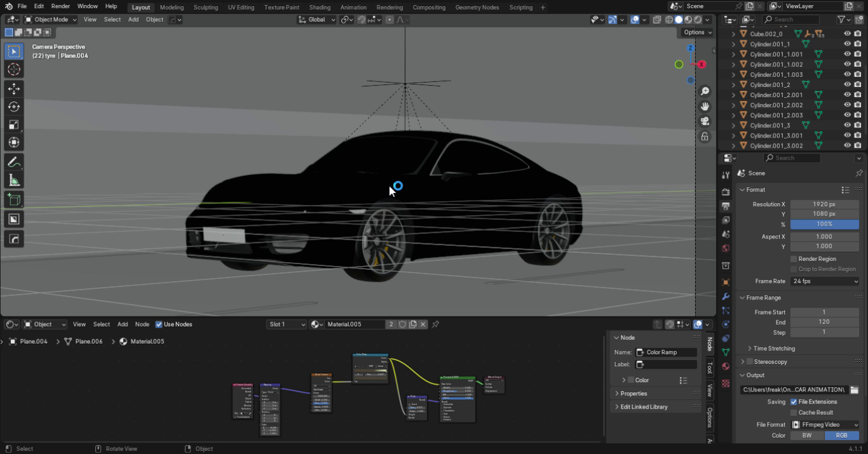This screenshot has width=868, height=454.
Task: Expand the Time Stretching panel
Action: [774, 348]
